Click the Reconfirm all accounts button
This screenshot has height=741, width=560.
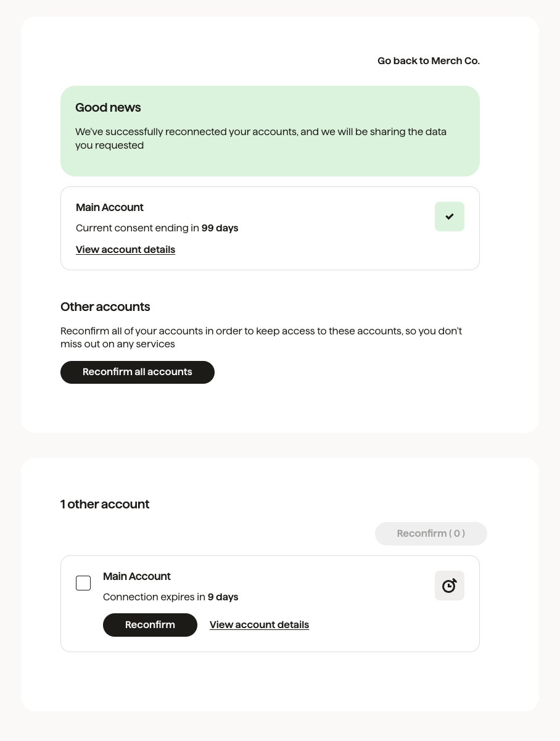(x=138, y=372)
